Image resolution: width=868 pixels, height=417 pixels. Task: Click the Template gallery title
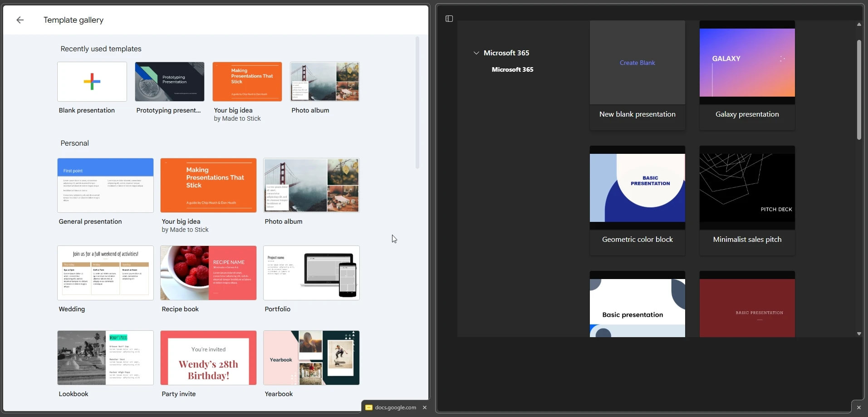pos(74,20)
